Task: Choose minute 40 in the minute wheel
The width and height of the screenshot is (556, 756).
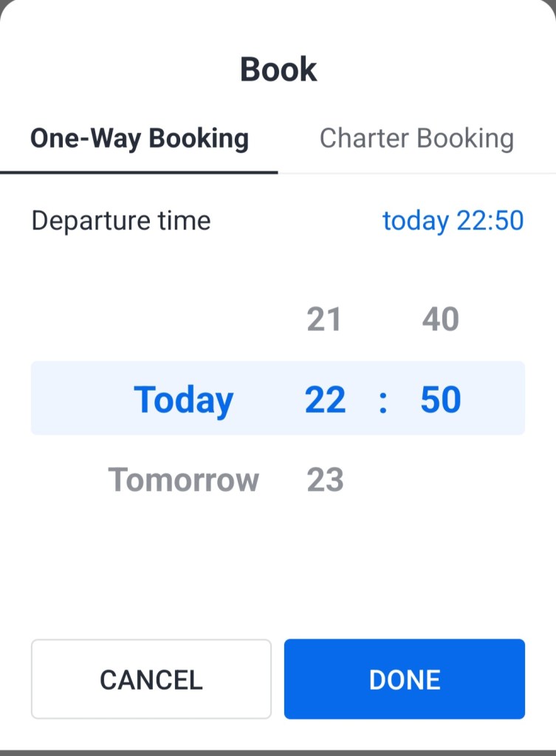Action: click(441, 320)
